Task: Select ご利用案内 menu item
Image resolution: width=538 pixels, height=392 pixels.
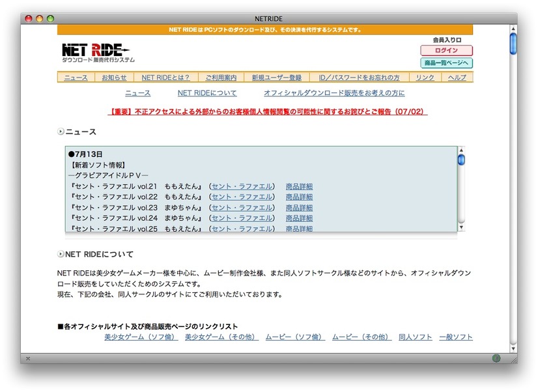Action: pyautogui.click(x=221, y=77)
